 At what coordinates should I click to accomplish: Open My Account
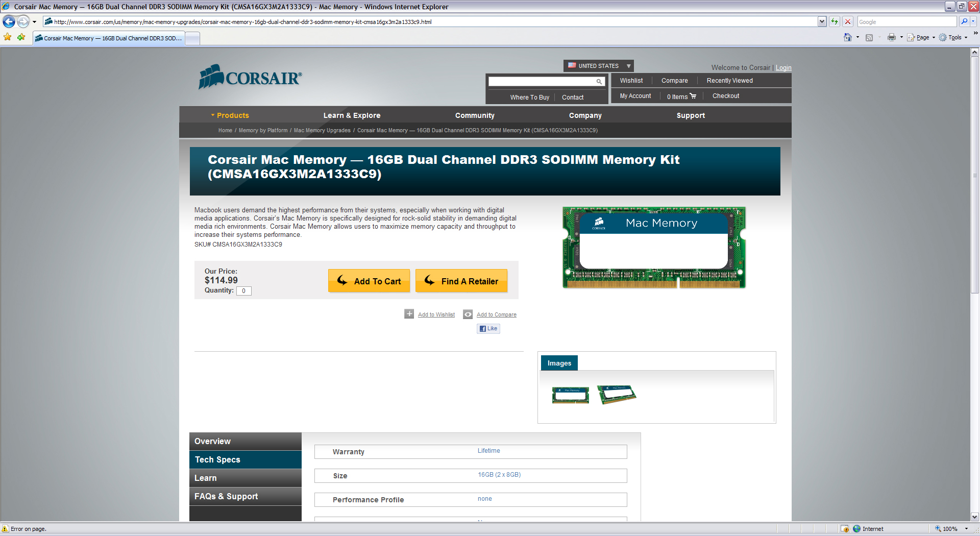click(x=635, y=96)
